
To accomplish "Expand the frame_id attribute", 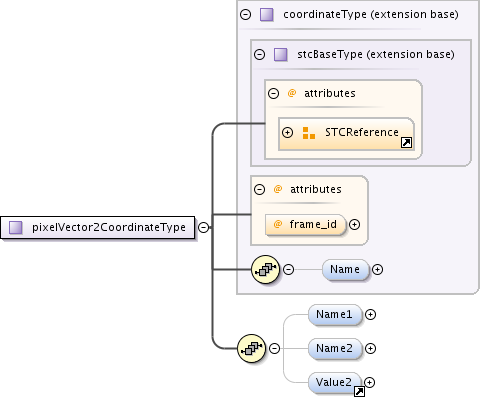I will [354, 225].
